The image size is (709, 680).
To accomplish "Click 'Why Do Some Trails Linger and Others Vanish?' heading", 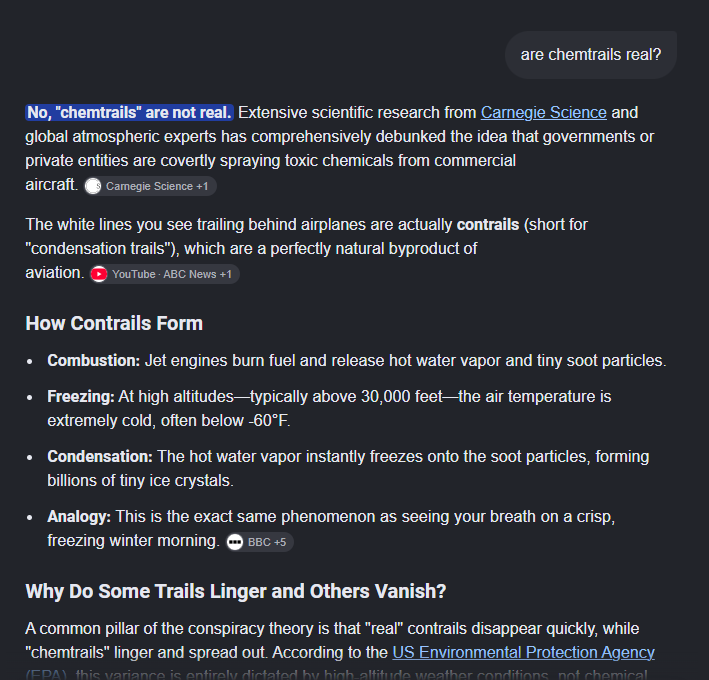I will tap(236, 591).
